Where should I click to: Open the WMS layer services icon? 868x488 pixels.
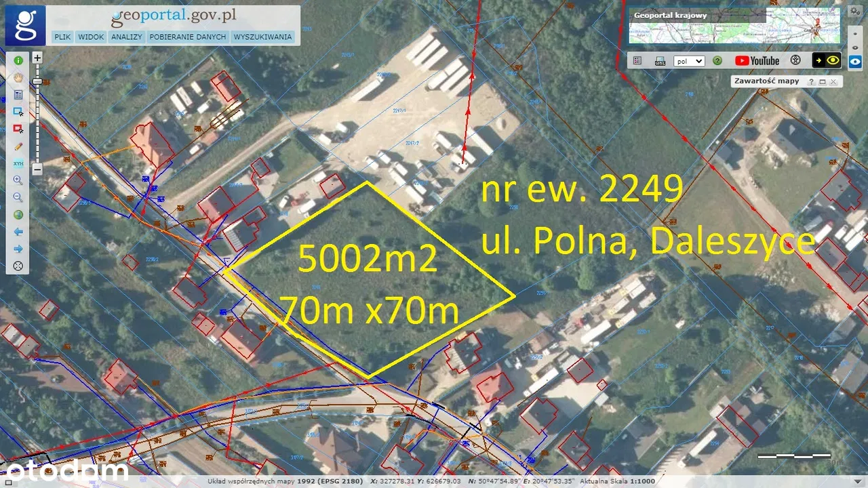tap(660, 61)
